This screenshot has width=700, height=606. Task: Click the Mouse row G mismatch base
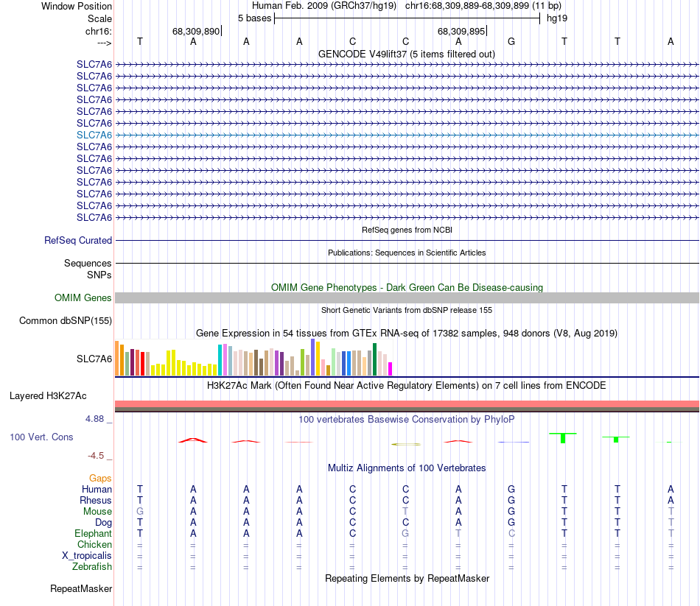click(140, 512)
